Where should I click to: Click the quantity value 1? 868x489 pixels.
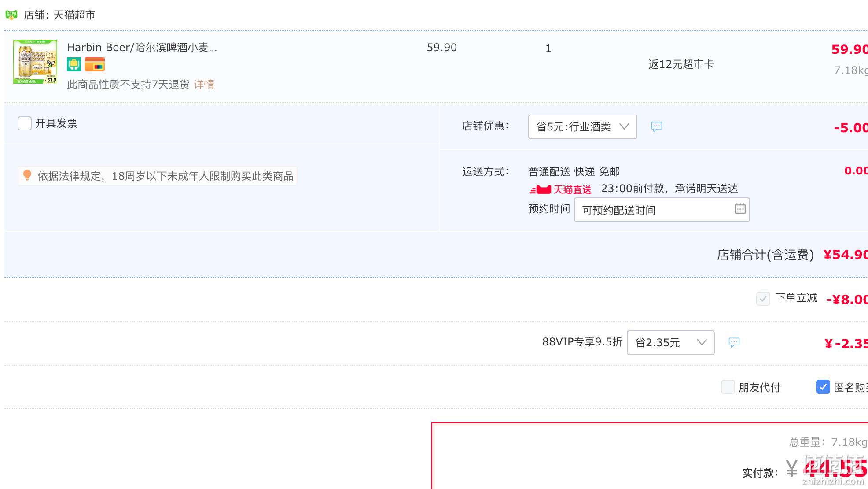coord(548,48)
